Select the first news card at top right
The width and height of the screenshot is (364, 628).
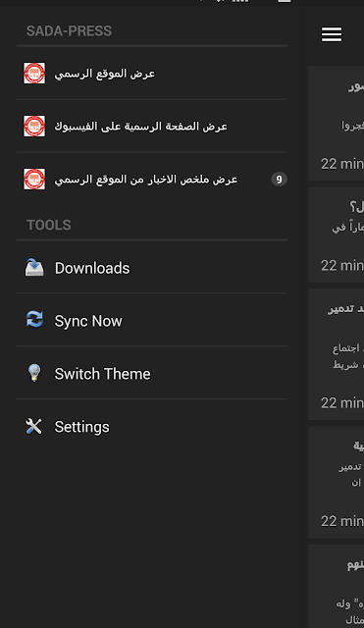point(337,124)
